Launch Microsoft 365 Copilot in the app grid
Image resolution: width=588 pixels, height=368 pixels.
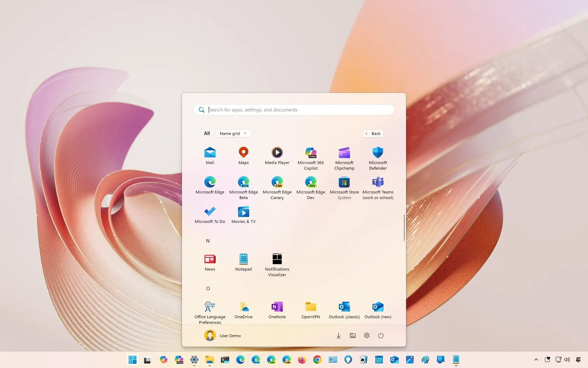pyautogui.click(x=310, y=158)
